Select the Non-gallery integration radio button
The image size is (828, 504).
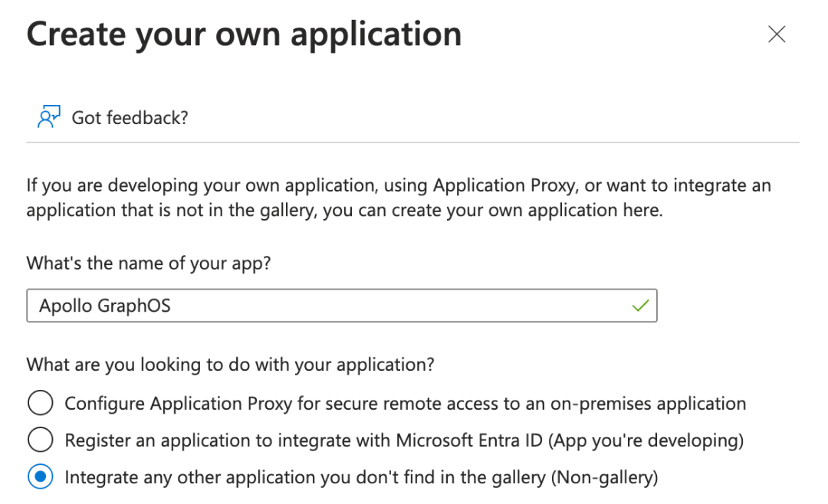point(40,477)
